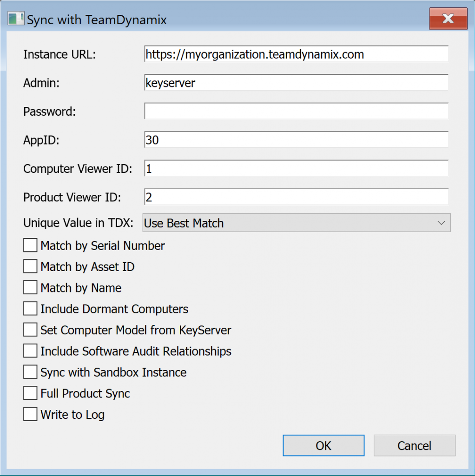Dismiss the dialog using Cancel
The height and width of the screenshot is (476, 475).
click(x=415, y=445)
